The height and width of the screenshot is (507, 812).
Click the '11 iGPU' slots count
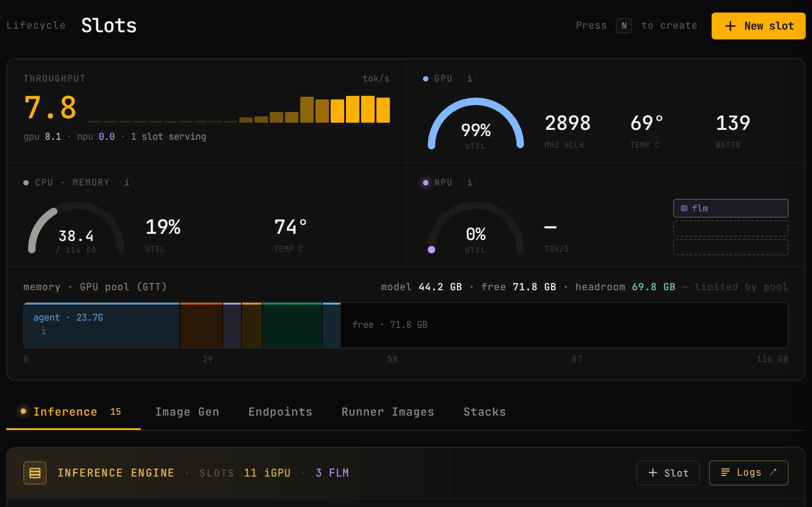tap(267, 473)
